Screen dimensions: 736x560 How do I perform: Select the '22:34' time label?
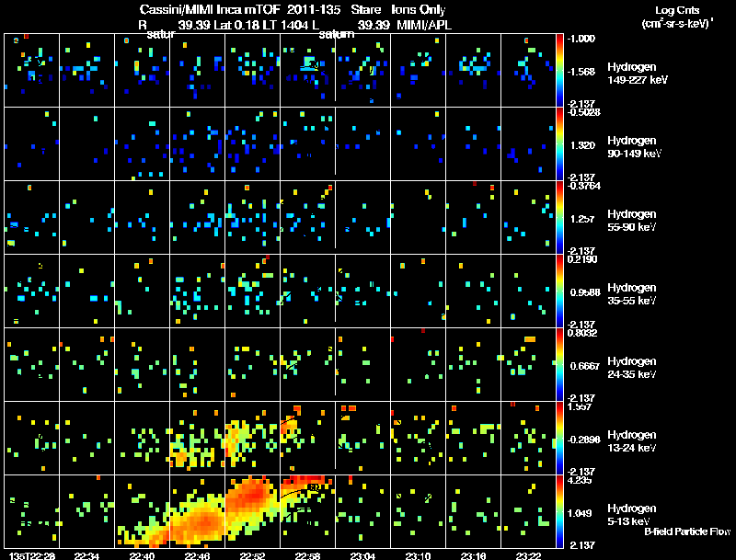[86, 555]
